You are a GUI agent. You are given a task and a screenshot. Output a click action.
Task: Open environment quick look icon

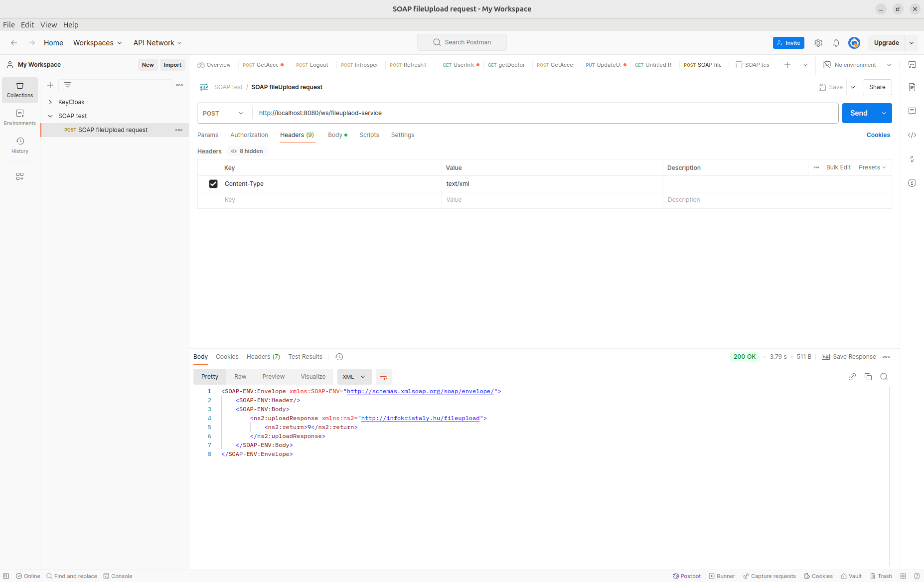[x=912, y=65]
